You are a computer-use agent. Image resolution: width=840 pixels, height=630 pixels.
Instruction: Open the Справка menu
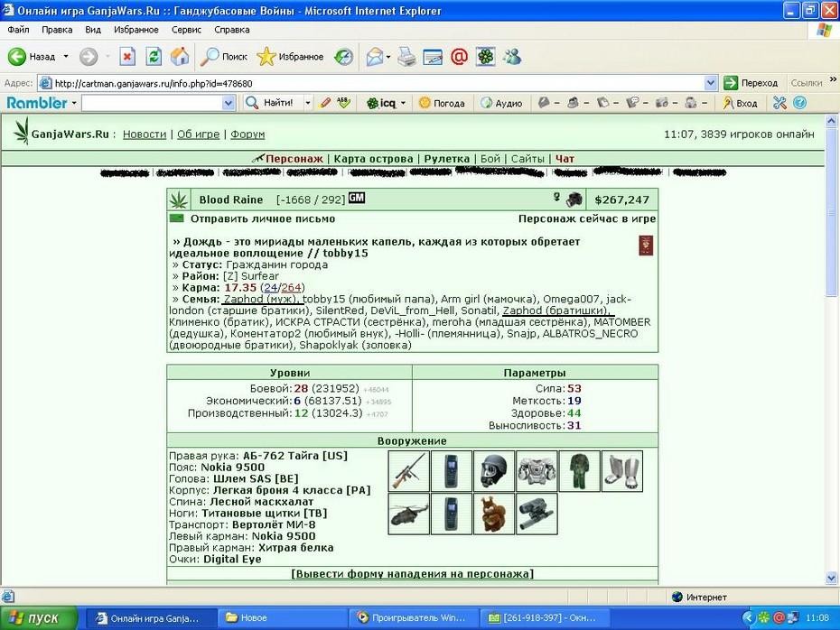click(232, 30)
